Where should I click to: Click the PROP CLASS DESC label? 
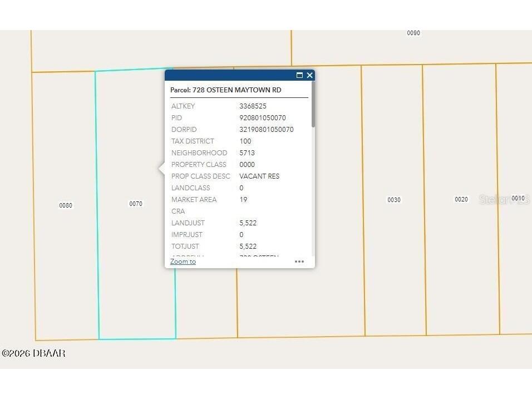(200, 176)
